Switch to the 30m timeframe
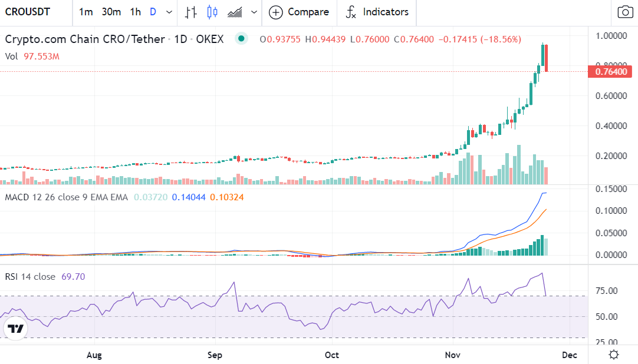Screen dimensions: 638x364 point(111,12)
